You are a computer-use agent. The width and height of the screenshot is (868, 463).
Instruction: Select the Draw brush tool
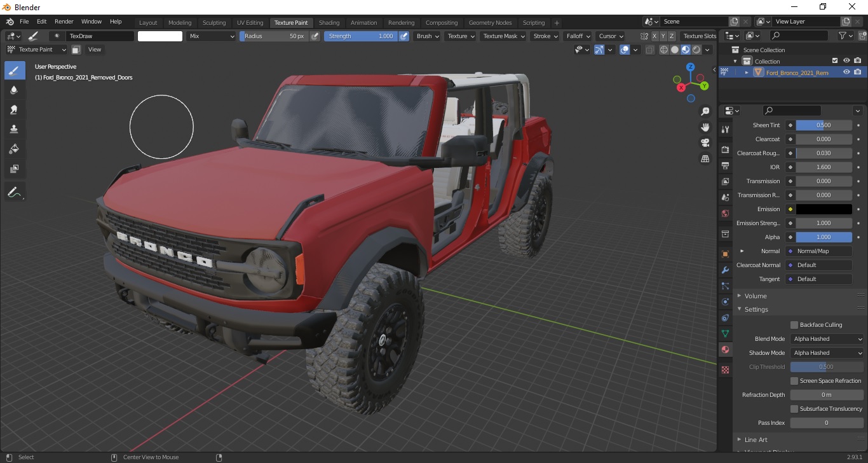click(x=14, y=70)
